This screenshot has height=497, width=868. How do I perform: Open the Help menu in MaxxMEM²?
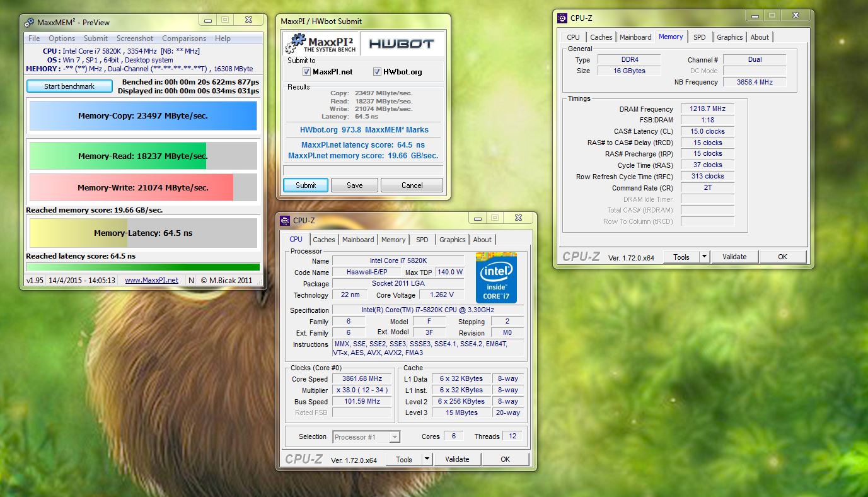point(223,38)
